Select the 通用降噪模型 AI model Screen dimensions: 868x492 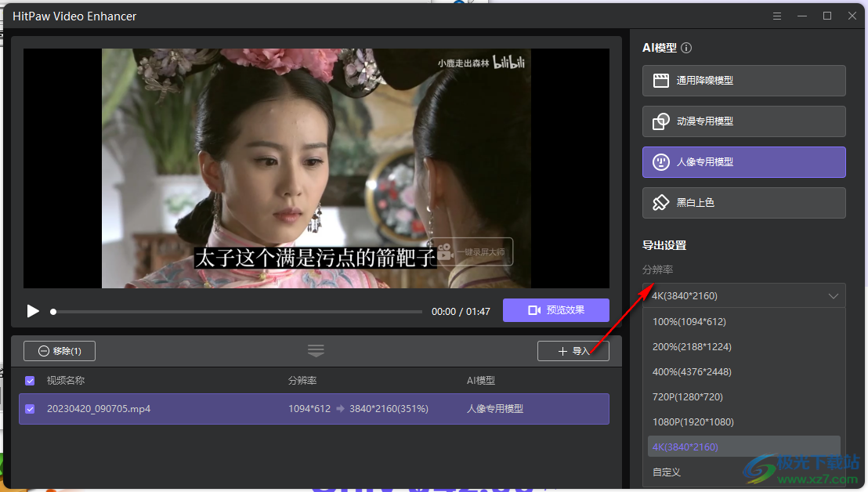(743, 81)
